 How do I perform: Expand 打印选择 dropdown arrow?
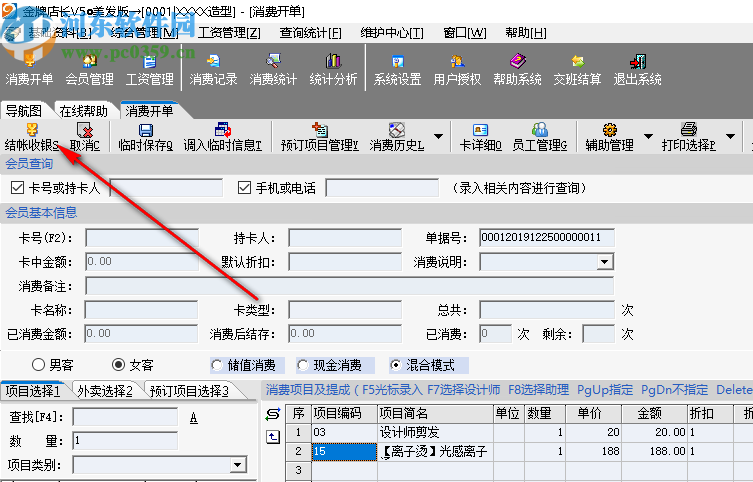point(730,137)
